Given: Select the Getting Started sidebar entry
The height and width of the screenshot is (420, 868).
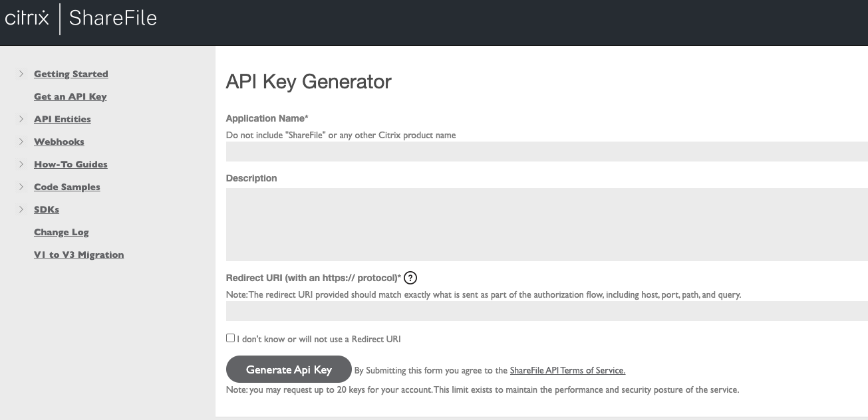Looking at the screenshot, I should click(x=71, y=74).
